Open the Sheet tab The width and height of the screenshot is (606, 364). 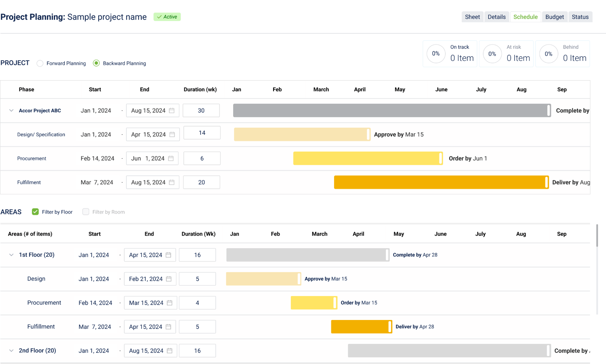coord(472,17)
